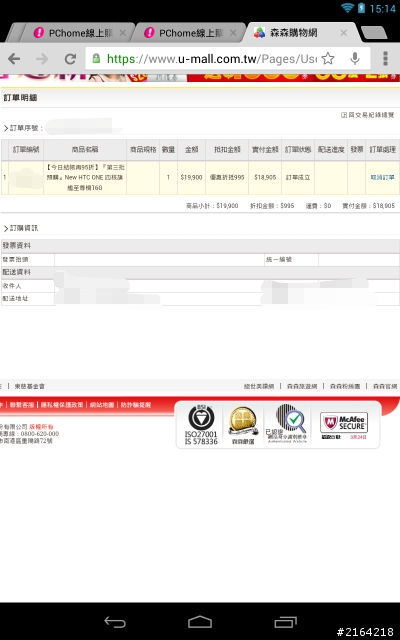Screen dimensions: 400x640
Task: Click the 配送資料 section header
Action: (200, 272)
